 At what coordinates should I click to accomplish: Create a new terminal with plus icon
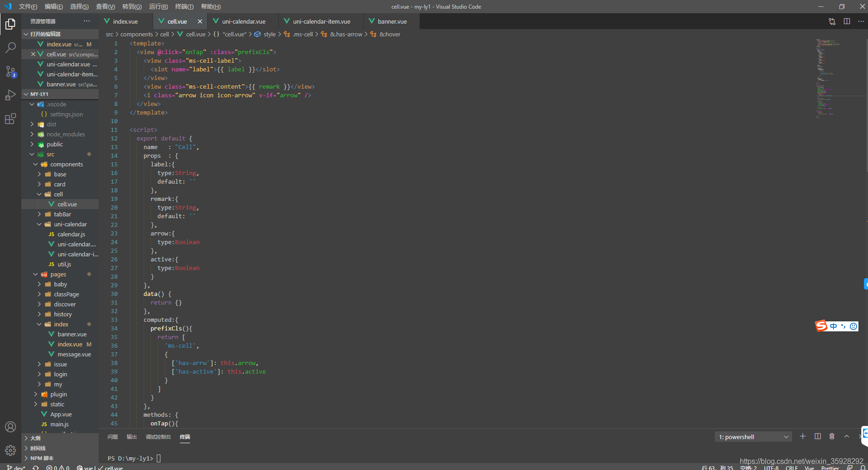coord(803,436)
